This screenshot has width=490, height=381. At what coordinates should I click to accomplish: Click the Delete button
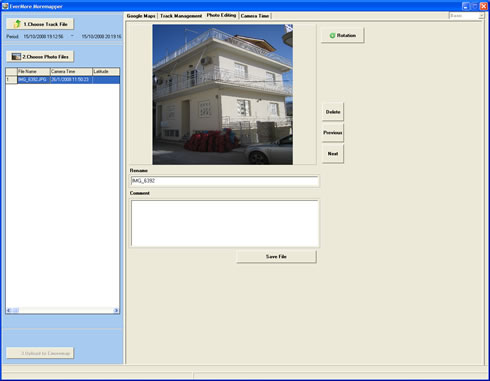(333, 112)
